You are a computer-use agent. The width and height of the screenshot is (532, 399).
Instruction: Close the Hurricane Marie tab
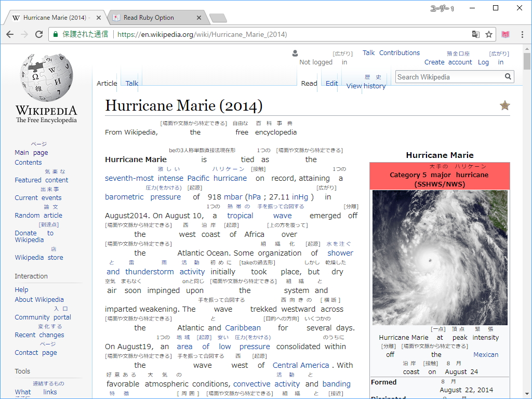pyautogui.click(x=99, y=18)
